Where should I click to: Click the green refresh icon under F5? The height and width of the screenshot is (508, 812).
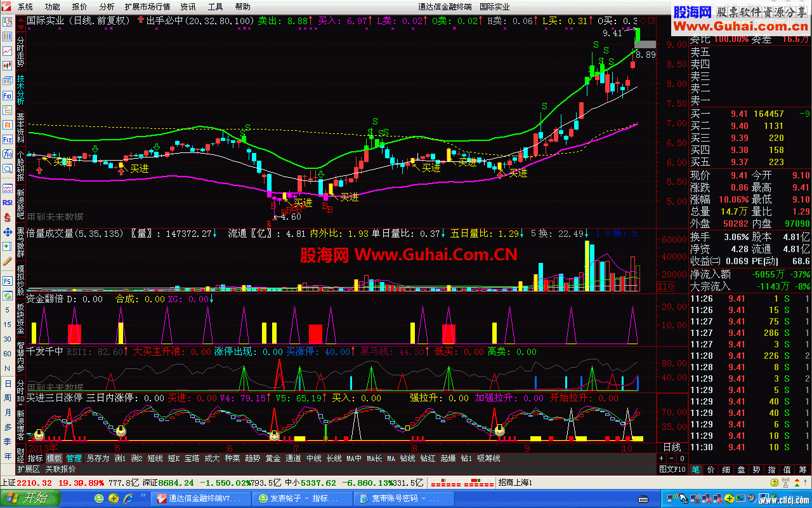click(x=7, y=295)
